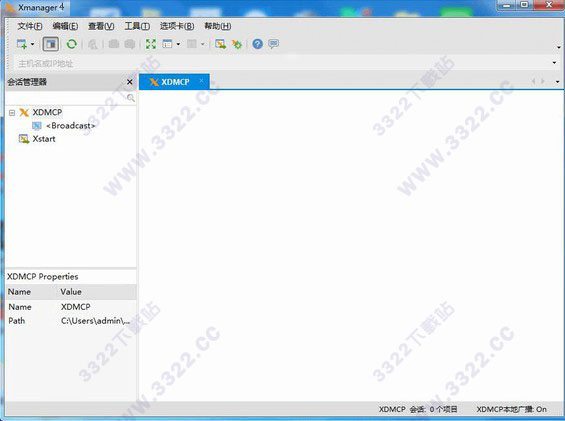Close the XDMCP tab
The width and height of the screenshot is (565, 421).
coord(201,81)
